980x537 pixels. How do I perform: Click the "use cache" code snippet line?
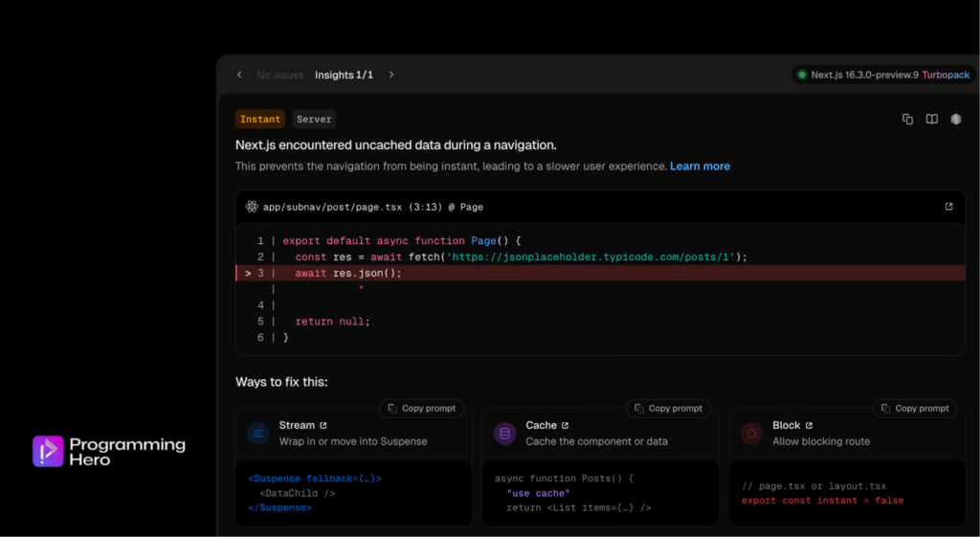[538, 493]
